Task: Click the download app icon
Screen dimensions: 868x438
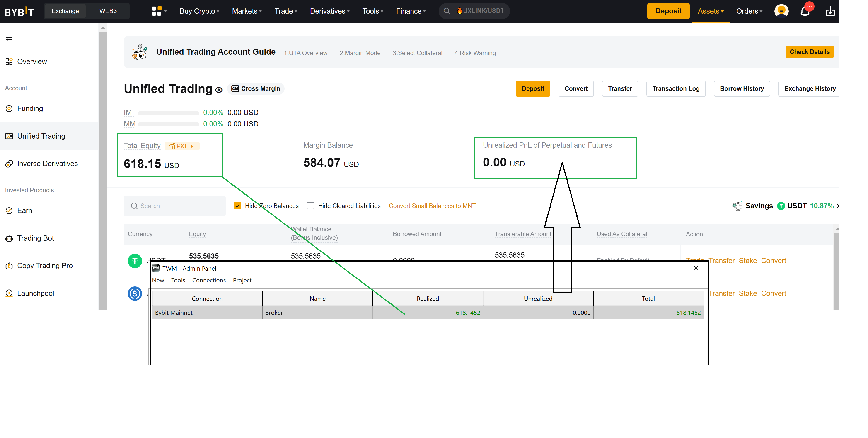Action: point(830,11)
